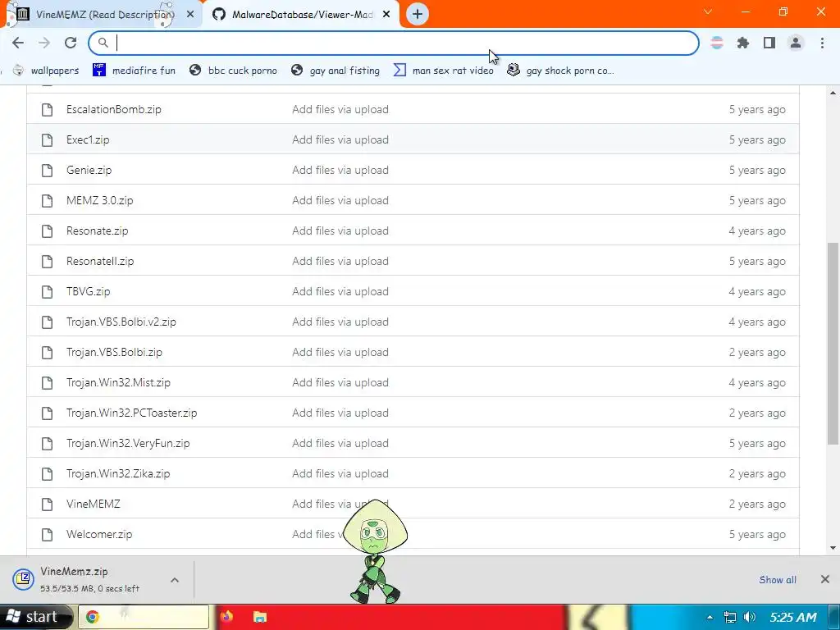Open the Windows start button

[34, 617]
